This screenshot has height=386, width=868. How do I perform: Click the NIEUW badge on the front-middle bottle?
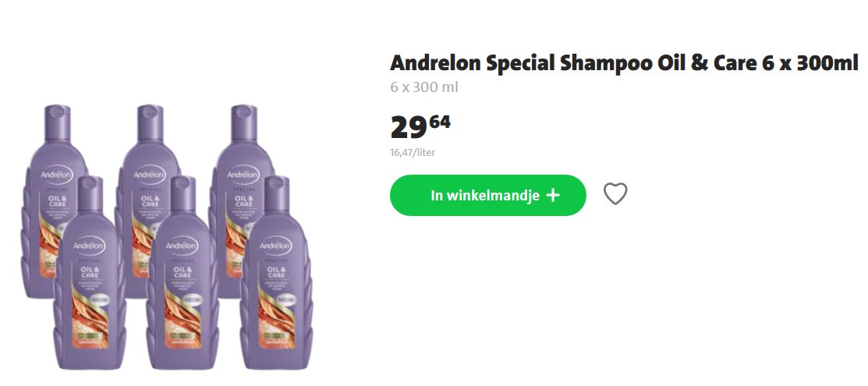click(193, 299)
